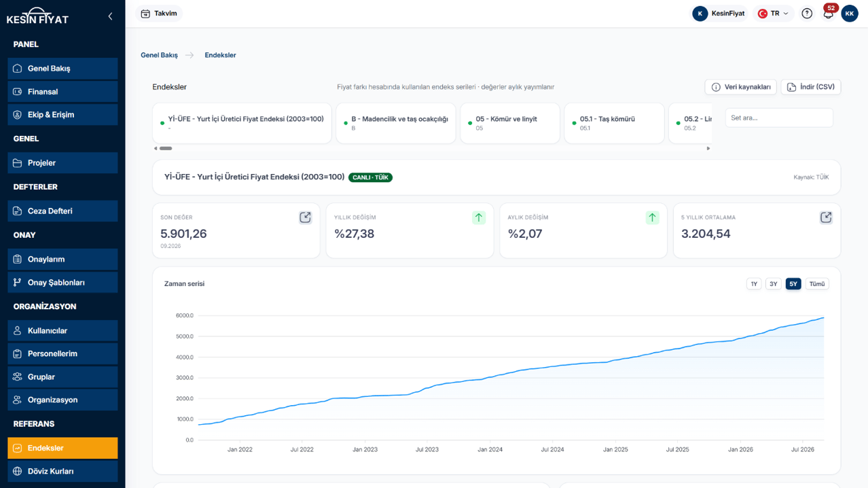
Task: Select the 05 - Kömür ve linyit card
Action: (510, 123)
